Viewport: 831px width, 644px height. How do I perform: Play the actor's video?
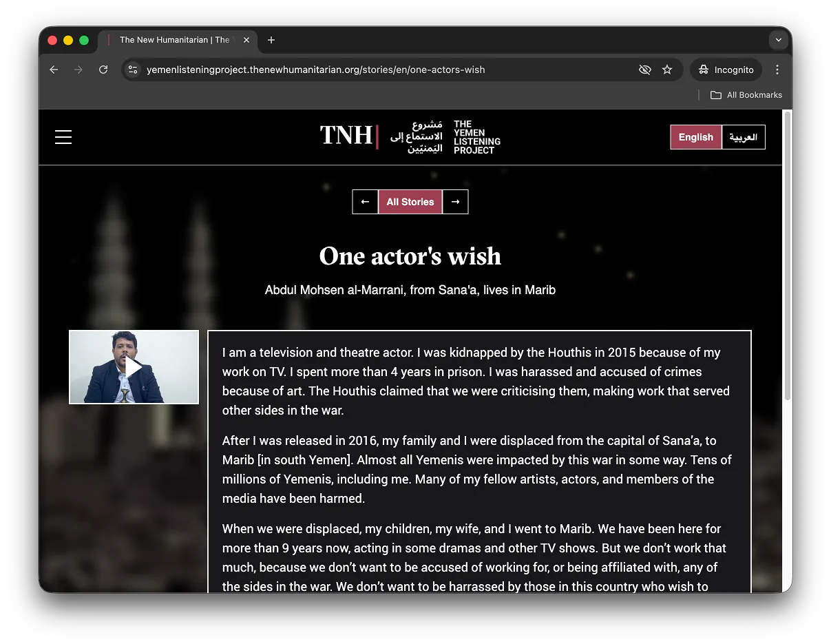point(134,367)
